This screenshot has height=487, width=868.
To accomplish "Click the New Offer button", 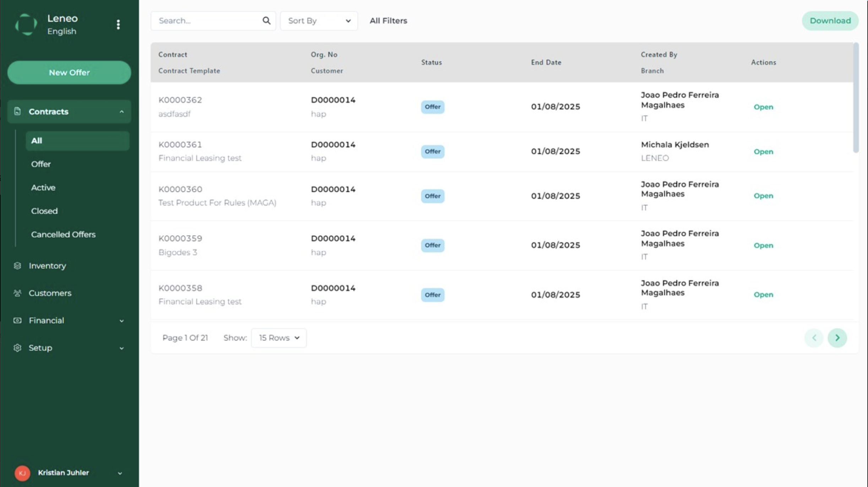I will click(x=69, y=73).
